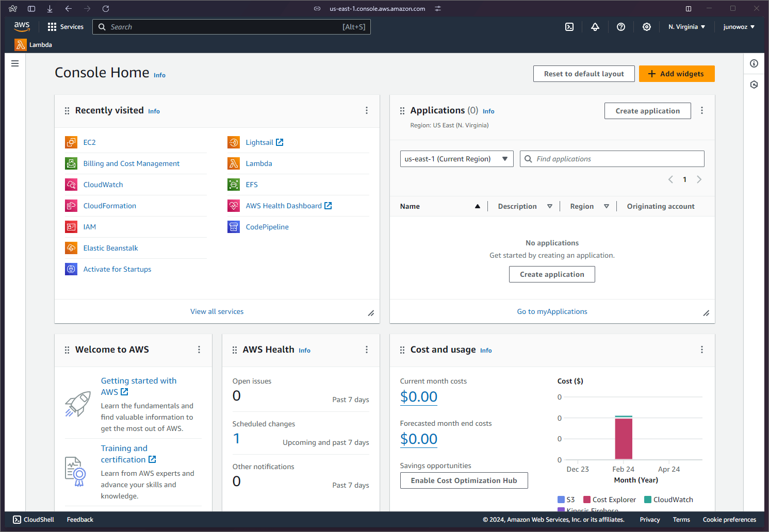Image resolution: width=769 pixels, height=532 pixels.
Task: Open the notifications bell icon
Action: [x=595, y=26]
